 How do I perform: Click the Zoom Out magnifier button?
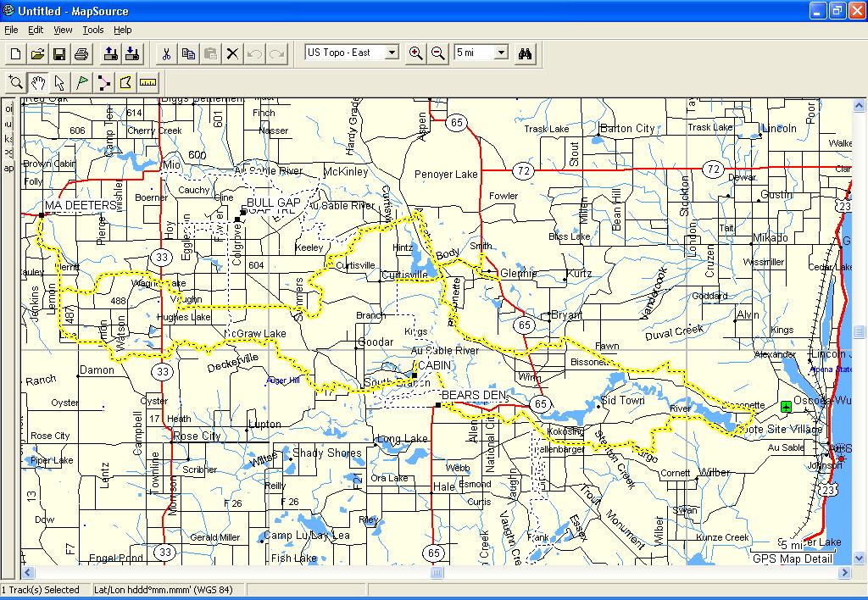click(437, 53)
